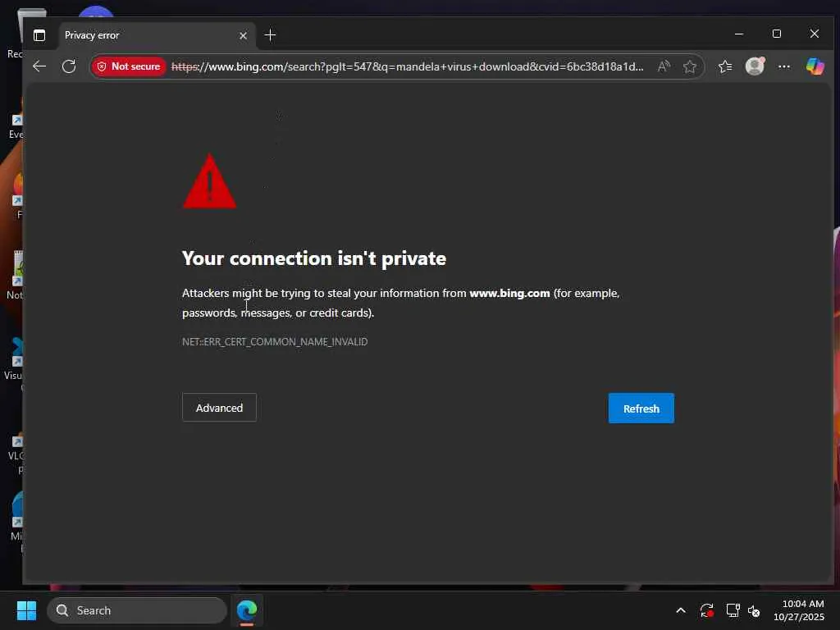Maximize the Edge browser window
840x630 pixels.
pyautogui.click(x=777, y=34)
